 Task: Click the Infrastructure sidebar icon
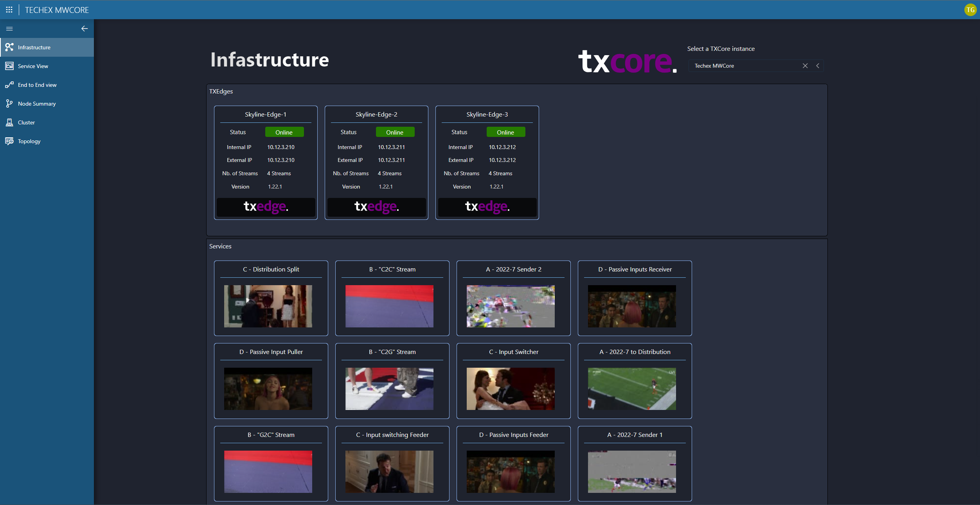click(9, 47)
